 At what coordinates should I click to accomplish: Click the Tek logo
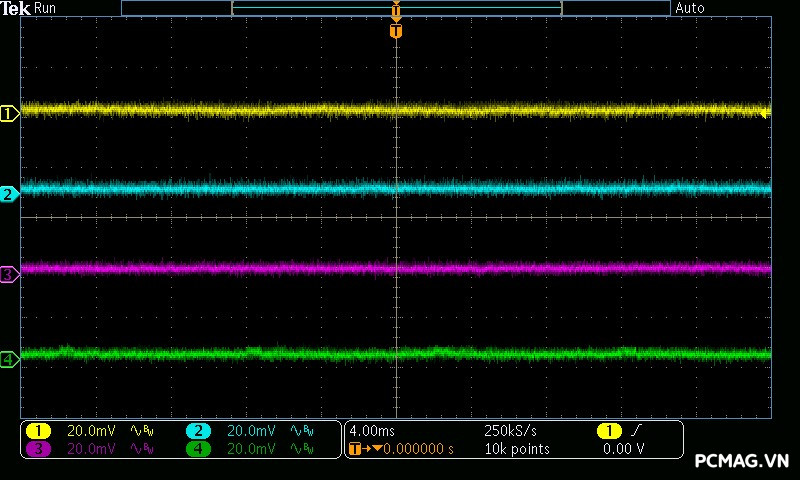click(x=16, y=8)
